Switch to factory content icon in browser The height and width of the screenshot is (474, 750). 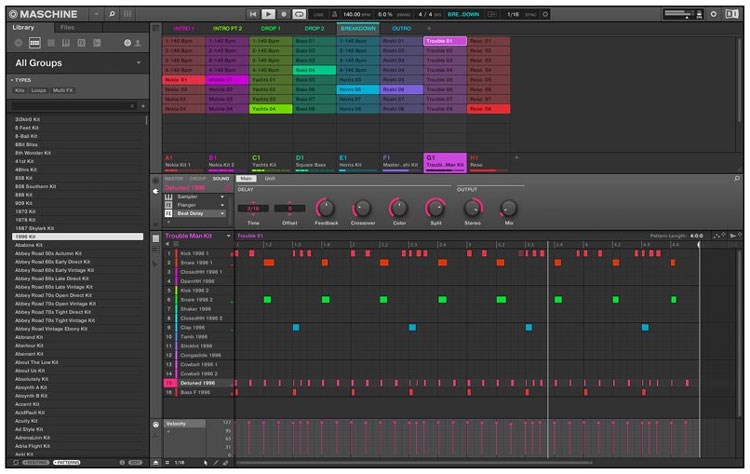click(128, 43)
